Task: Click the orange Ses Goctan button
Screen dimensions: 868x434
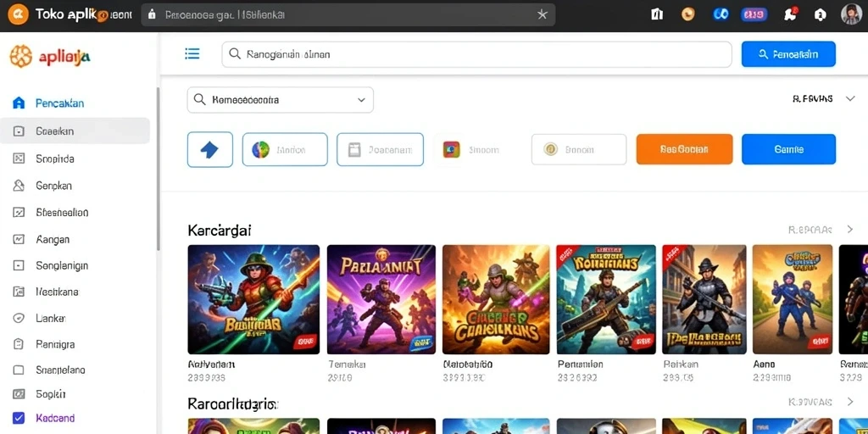Action: click(684, 149)
